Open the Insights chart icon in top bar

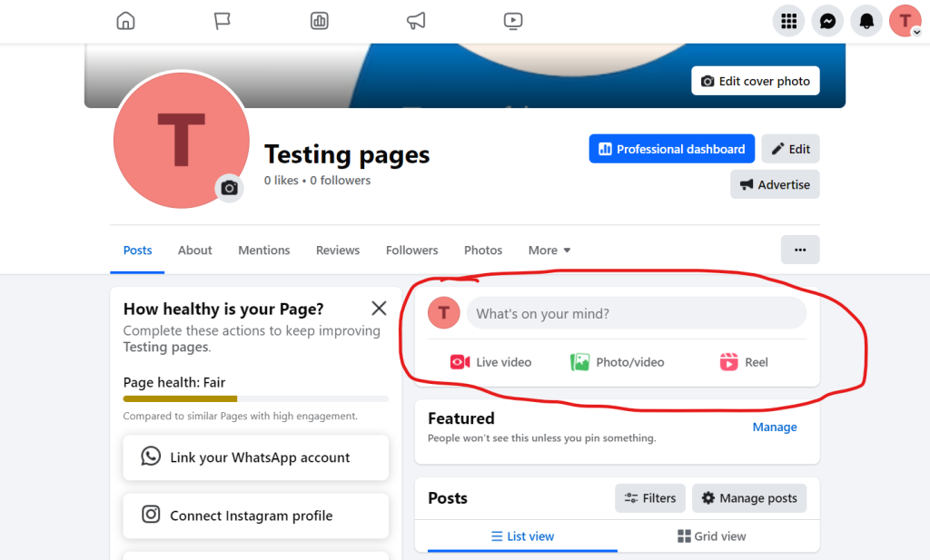[x=319, y=21]
